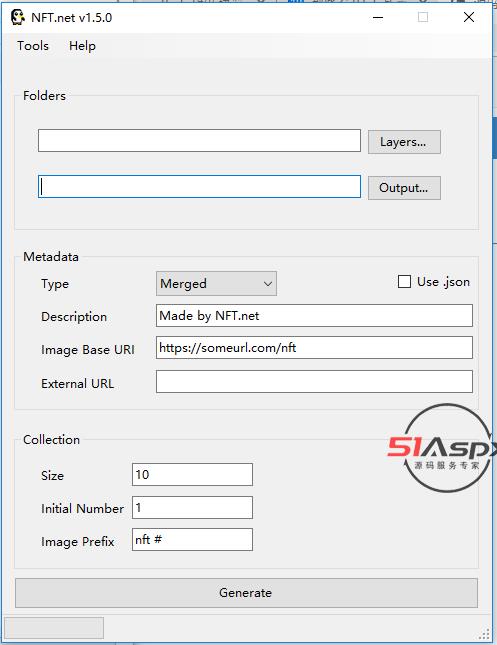Edit the Initial Number field
The image size is (497, 645).
pos(192,507)
